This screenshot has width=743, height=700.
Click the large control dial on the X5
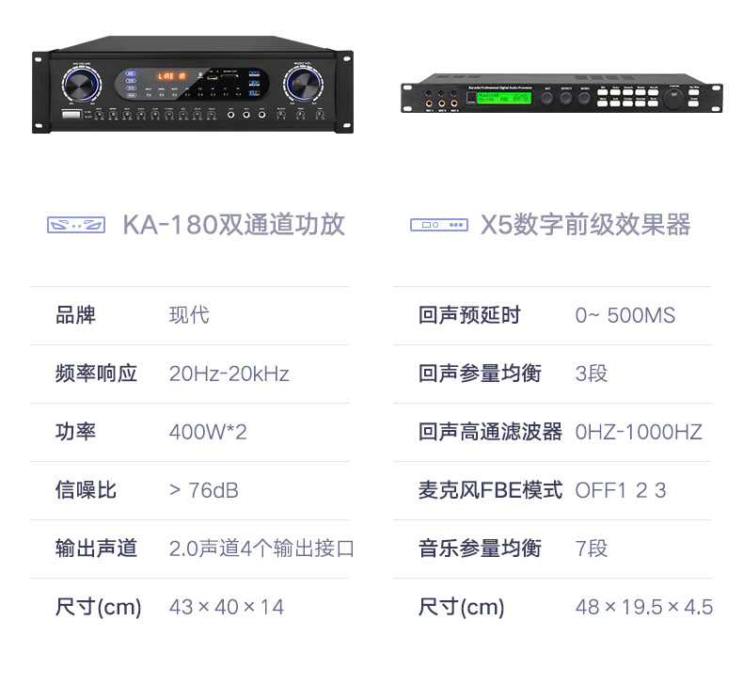coord(672,98)
